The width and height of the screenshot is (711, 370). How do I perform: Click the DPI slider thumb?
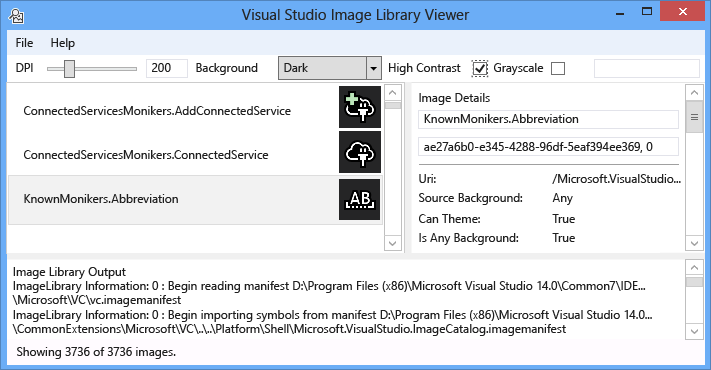(69, 68)
